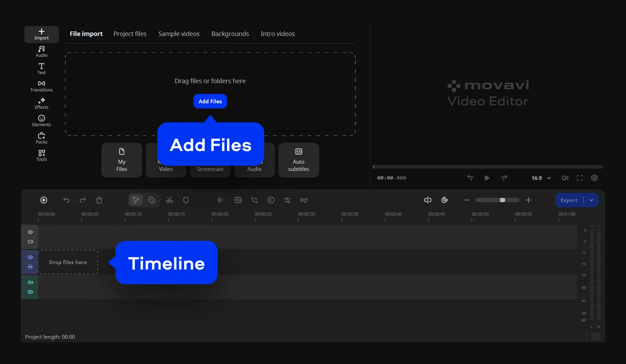
Task: Open the Export options dropdown arrow
Action: click(591, 200)
